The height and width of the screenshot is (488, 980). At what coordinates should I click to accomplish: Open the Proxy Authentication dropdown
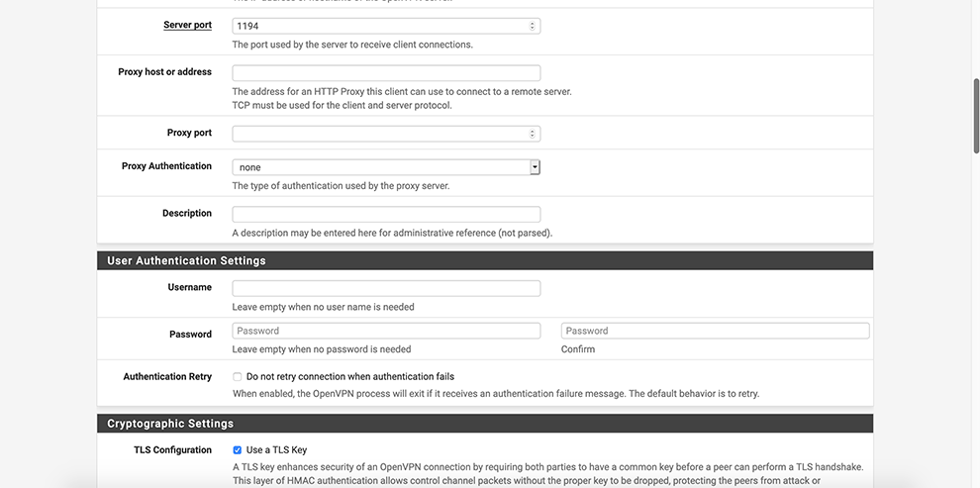(x=386, y=167)
